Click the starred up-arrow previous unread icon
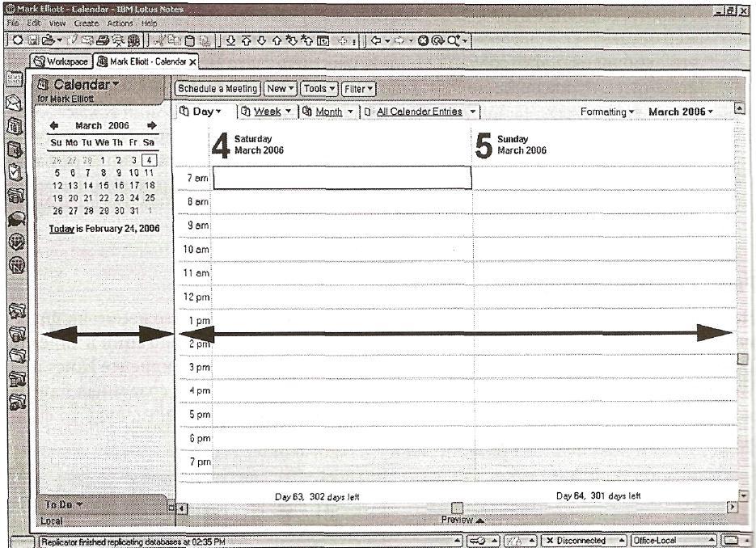The width and height of the screenshot is (756, 548). click(306, 41)
